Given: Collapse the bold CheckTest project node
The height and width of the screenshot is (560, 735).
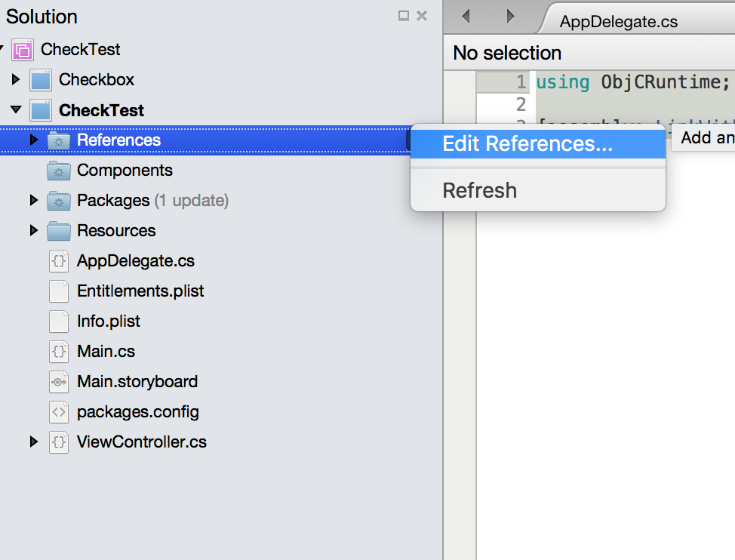Looking at the screenshot, I should [x=16, y=110].
